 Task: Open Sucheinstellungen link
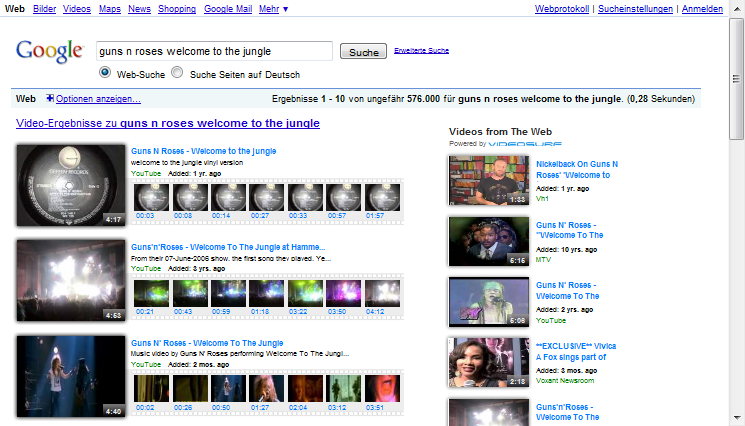pos(635,9)
